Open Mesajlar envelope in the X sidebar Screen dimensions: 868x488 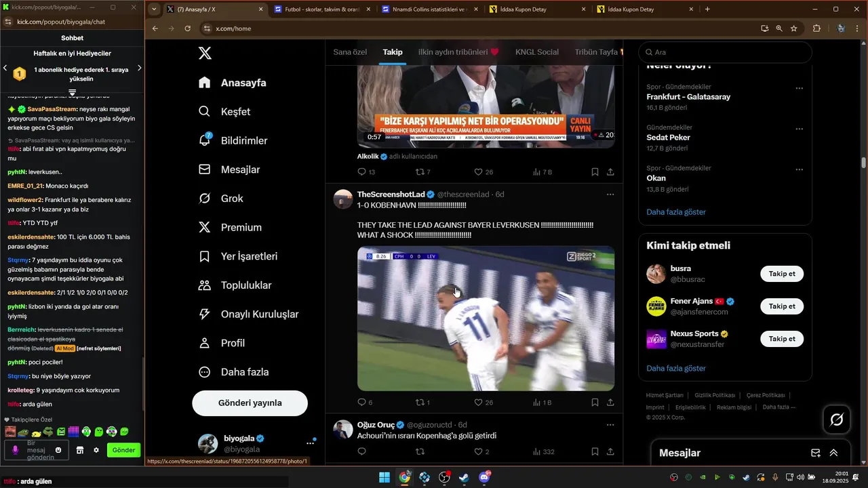[x=229, y=169]
